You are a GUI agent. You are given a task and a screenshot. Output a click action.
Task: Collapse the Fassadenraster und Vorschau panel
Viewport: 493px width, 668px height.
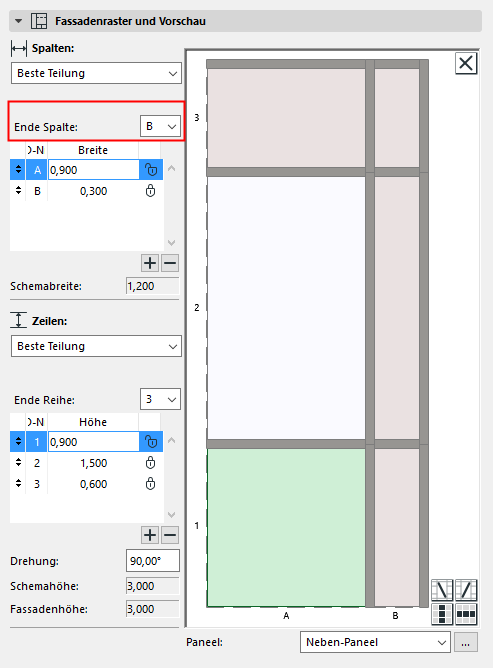(18, 21)
